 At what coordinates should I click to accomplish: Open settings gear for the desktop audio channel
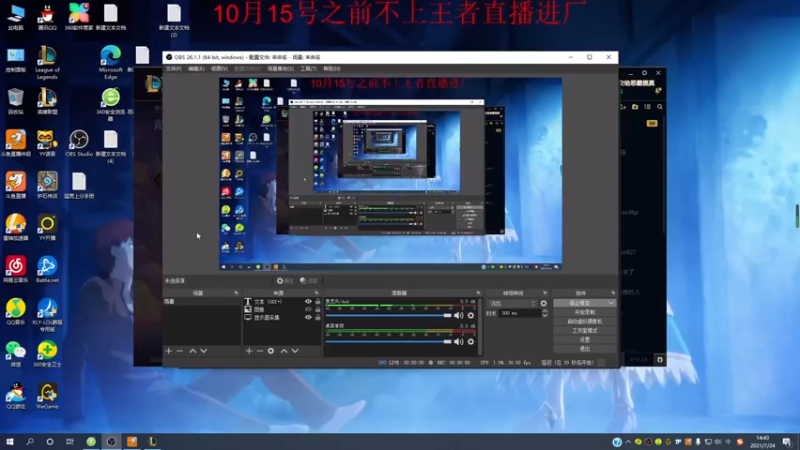pos(471,342)
